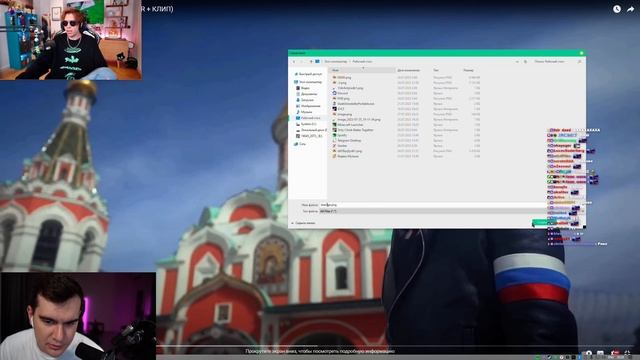
Task: Sort files by the Дата изменения column
Action: (409, 70)
